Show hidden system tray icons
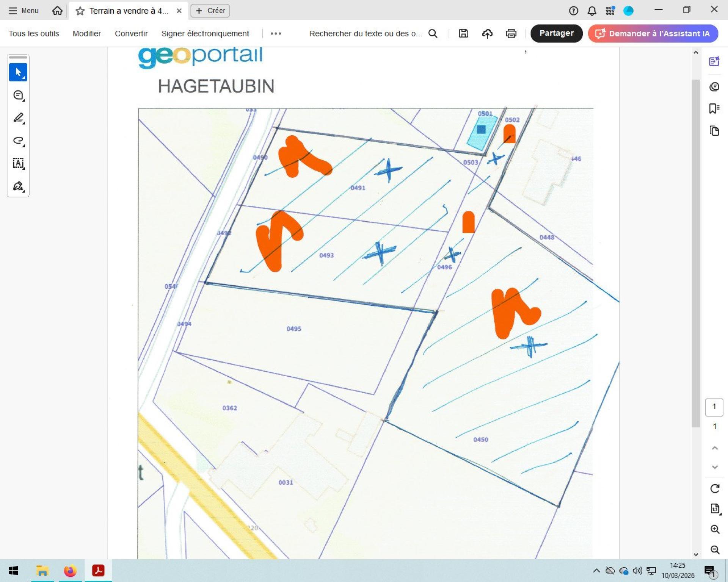 pyautogui.click(x=596, y=571)
